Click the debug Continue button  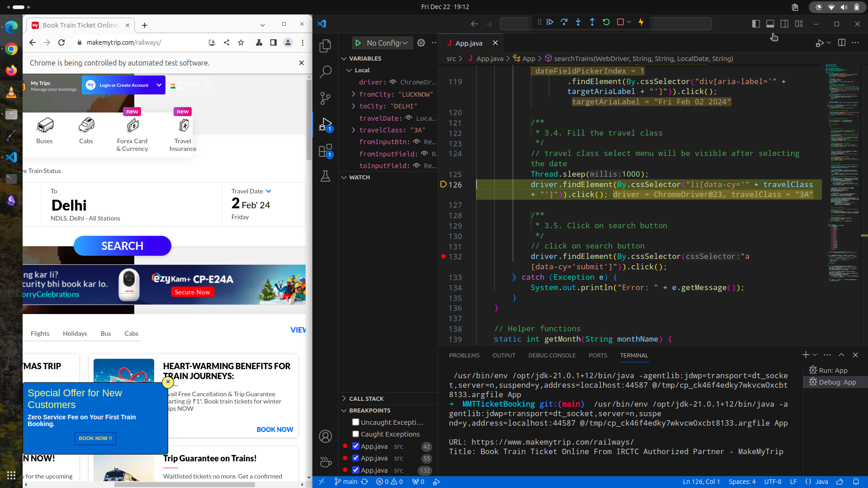(x=550, y=22)
